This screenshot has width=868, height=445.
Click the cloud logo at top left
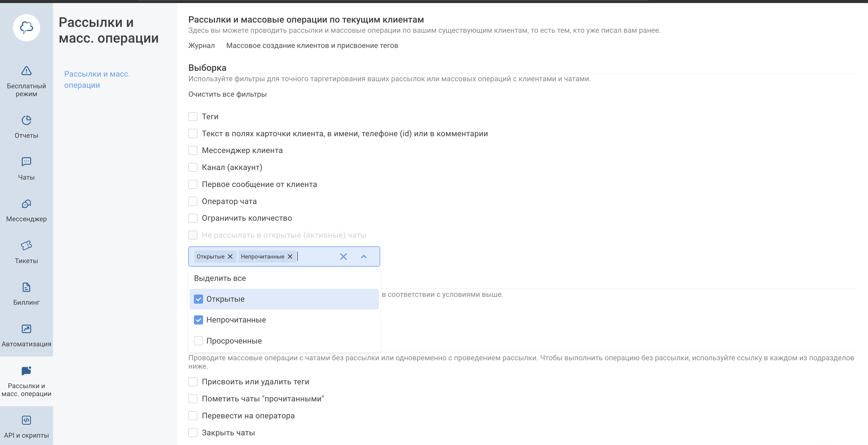[26, 28]
